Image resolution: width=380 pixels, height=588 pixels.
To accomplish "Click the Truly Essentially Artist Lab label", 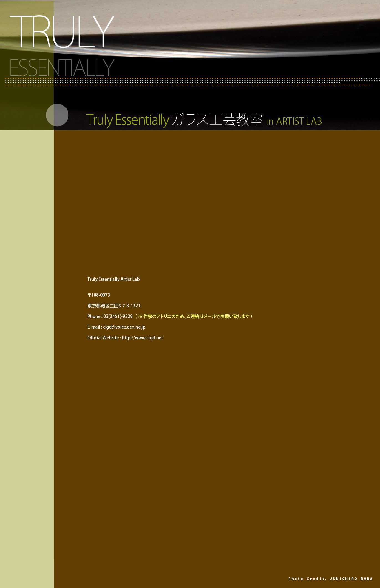I will pyautogui.click(x=113, y=279).
